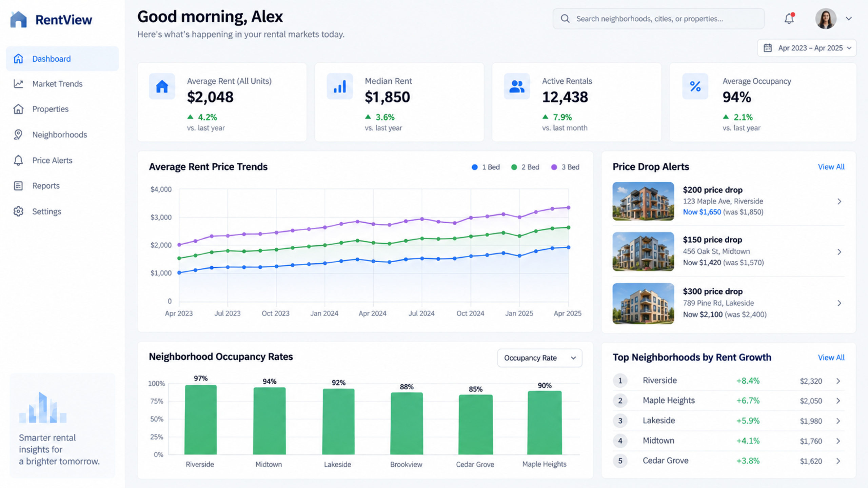The image size is (868, 488).
Task: Click the Settings gear icon
Action: coord(18,211)
